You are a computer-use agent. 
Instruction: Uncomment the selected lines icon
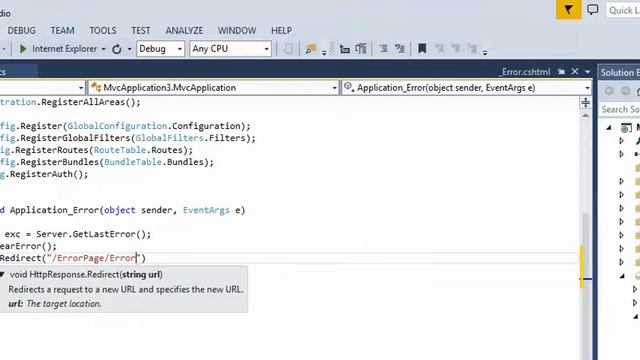(400, 49)
